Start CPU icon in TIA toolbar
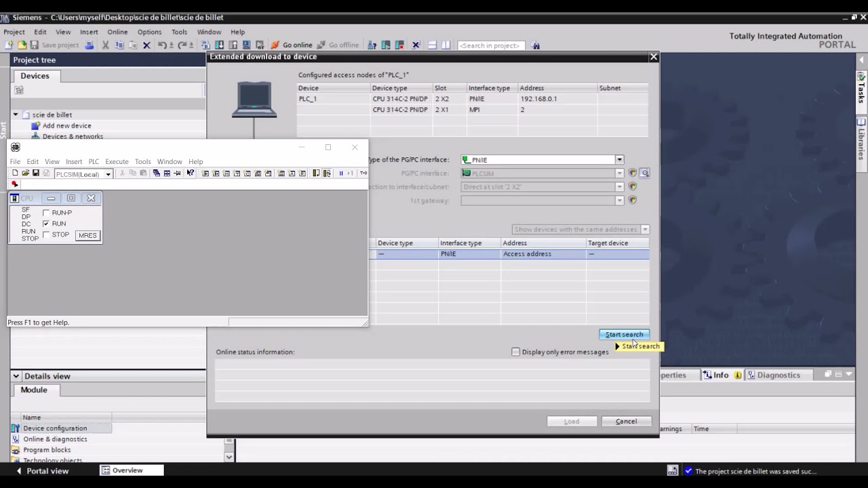This screenshot has height=488, width=868. click(x=386, y=45)
